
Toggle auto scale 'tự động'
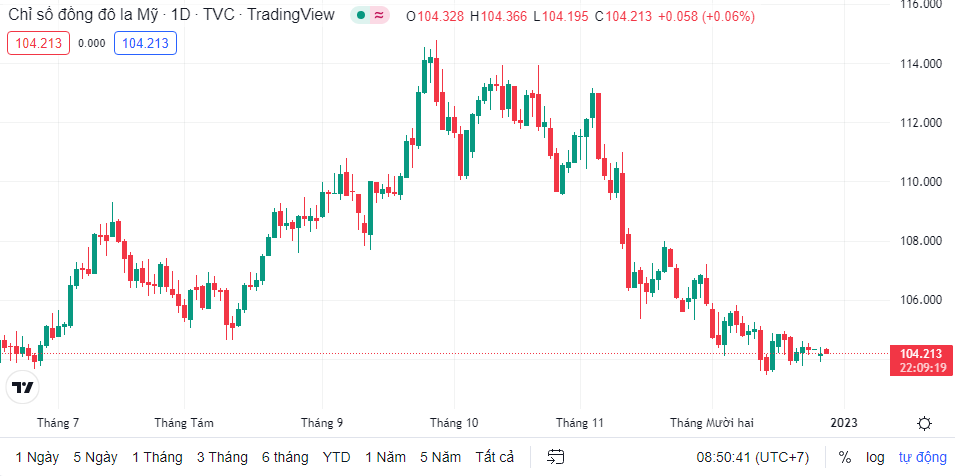[x=922, y=457]
